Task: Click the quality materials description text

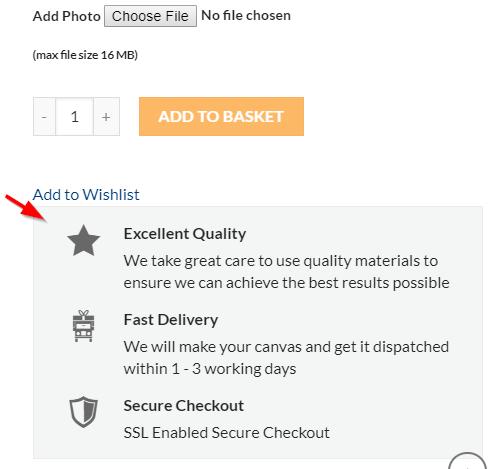Action: [287, 272]
